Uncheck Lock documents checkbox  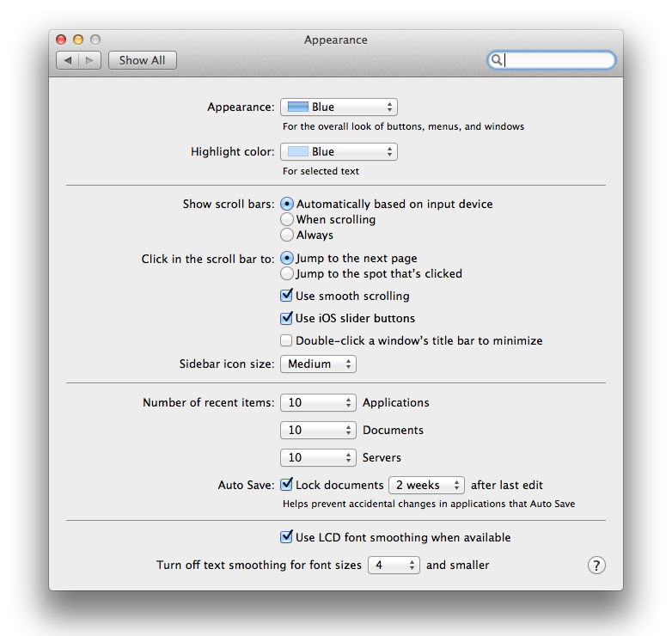click(286, 485)
